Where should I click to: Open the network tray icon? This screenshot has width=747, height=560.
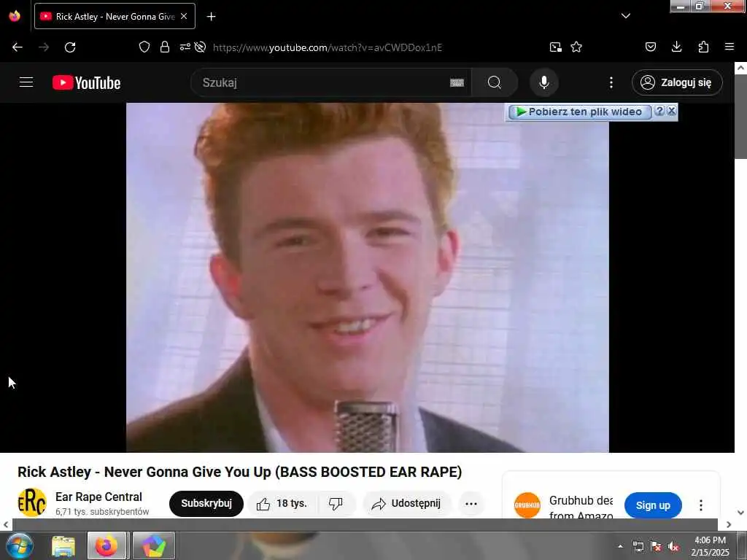click(x=638, y=546)
